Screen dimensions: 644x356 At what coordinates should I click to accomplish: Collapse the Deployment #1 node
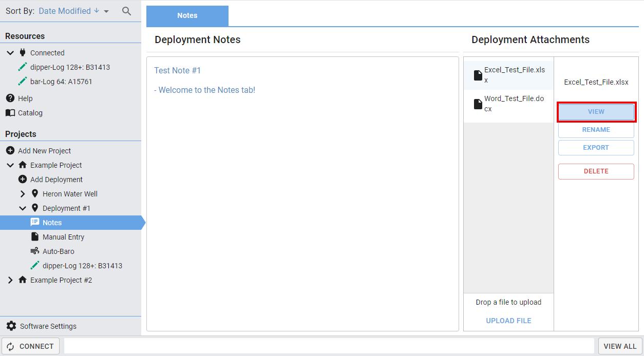23,208
